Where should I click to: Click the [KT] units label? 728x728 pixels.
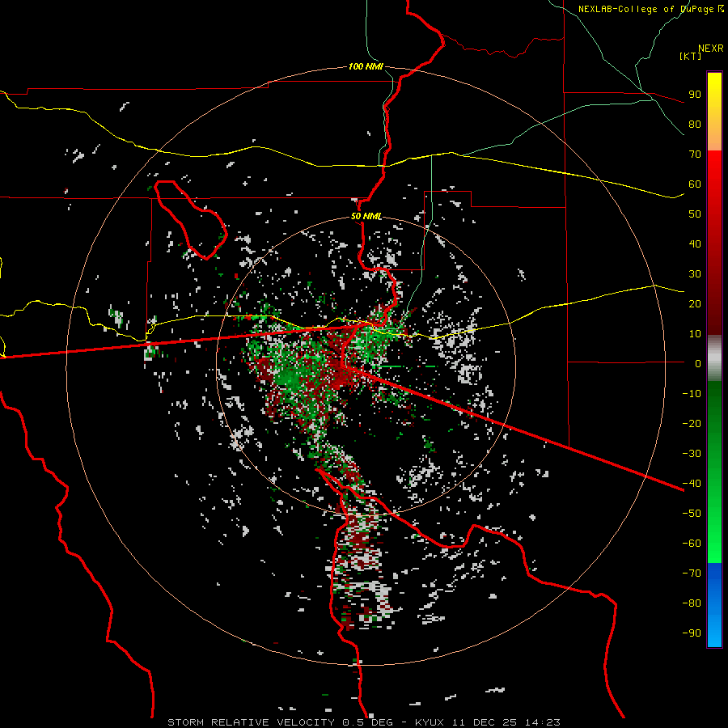pyautogui.click(x=690, y=56)
